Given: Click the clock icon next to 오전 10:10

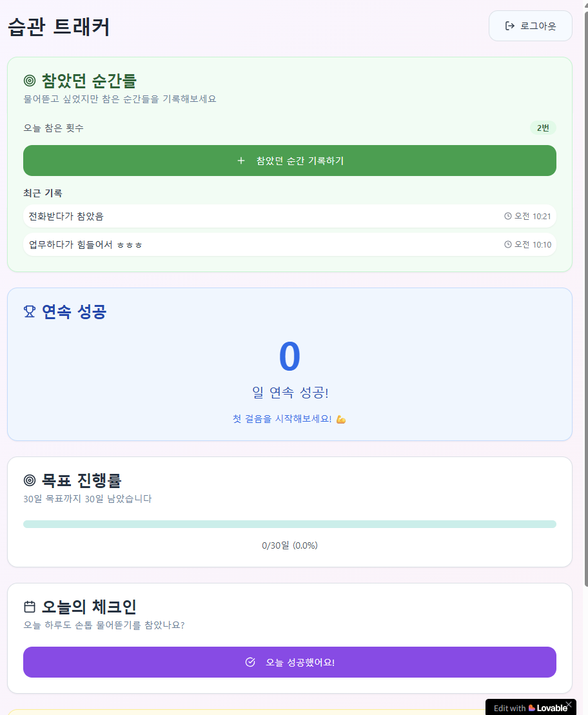Looking at the screenshot, I should click(x=507, y=244).
